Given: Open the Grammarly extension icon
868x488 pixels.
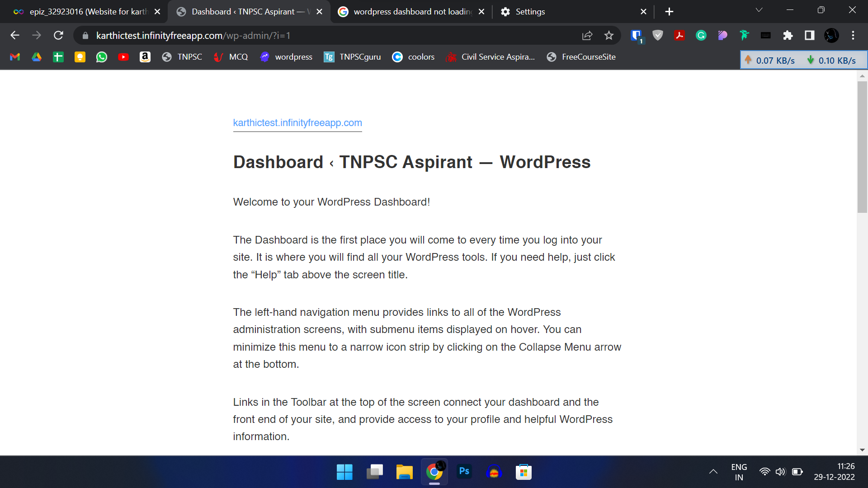Looking at the screenshot, I should pyautogui.click(x=701, y=35).
